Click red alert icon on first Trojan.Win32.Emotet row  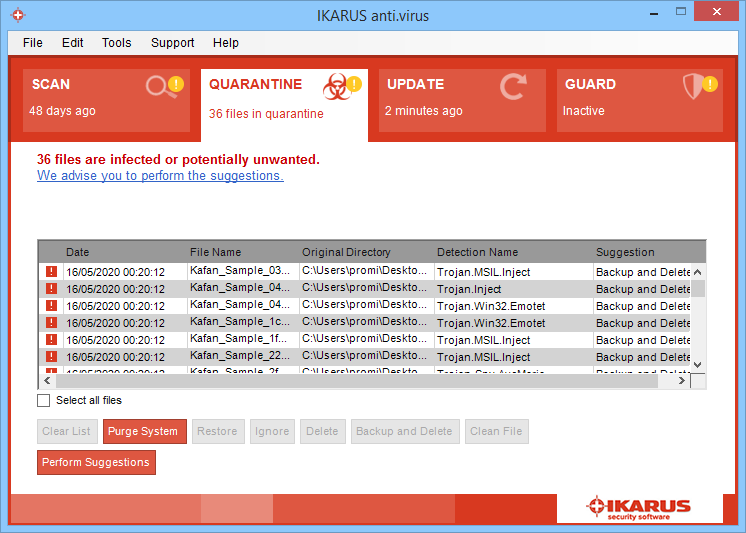coord(51,306)
